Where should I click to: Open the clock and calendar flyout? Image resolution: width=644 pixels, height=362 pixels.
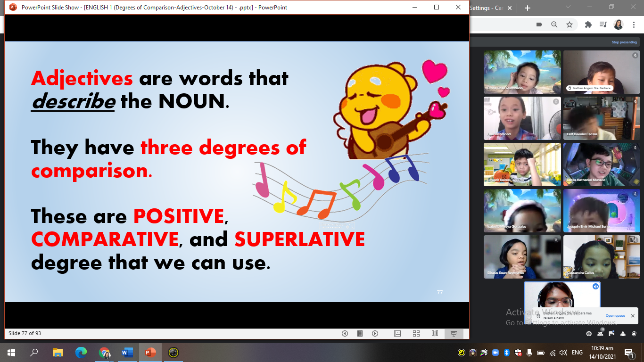pos(603,352)
